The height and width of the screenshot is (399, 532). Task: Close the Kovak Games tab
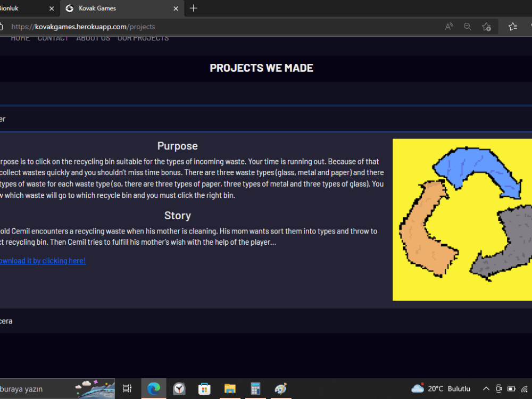(176, 9)
